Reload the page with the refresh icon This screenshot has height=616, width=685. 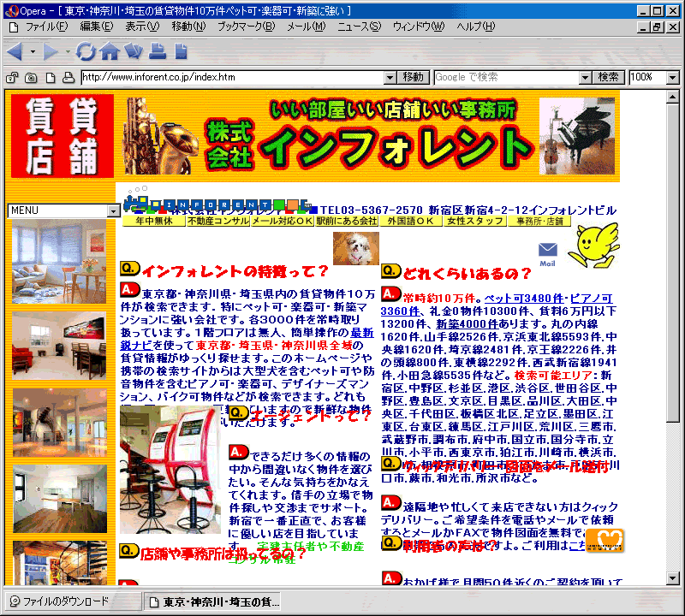(86, 51)
